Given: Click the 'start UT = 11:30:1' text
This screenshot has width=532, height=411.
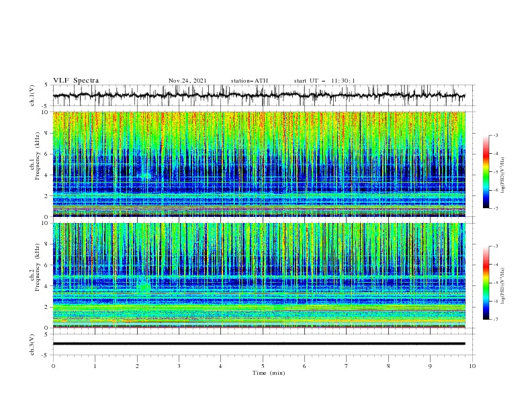Looking at the screenshot, I should (x=324, y=81).
